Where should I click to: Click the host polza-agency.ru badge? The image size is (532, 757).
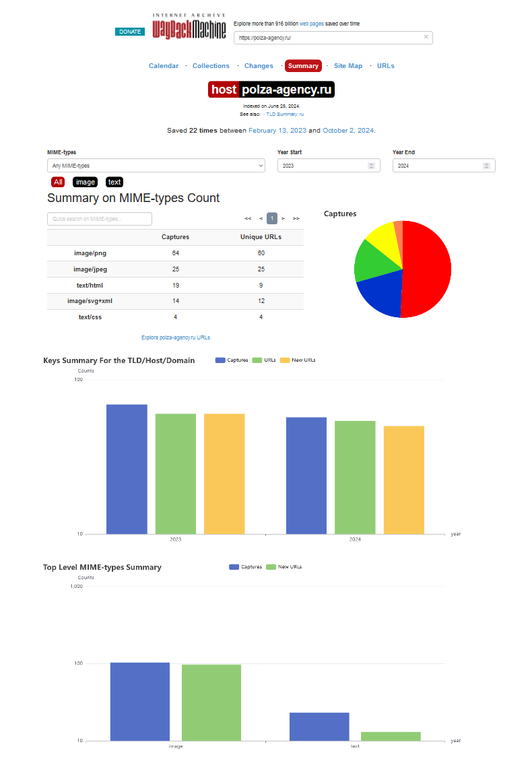pos(271,90)
